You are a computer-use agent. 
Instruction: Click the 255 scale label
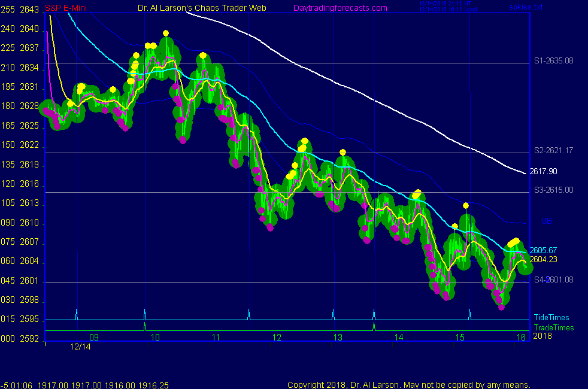pyautogui.click(x=8, y=10)
